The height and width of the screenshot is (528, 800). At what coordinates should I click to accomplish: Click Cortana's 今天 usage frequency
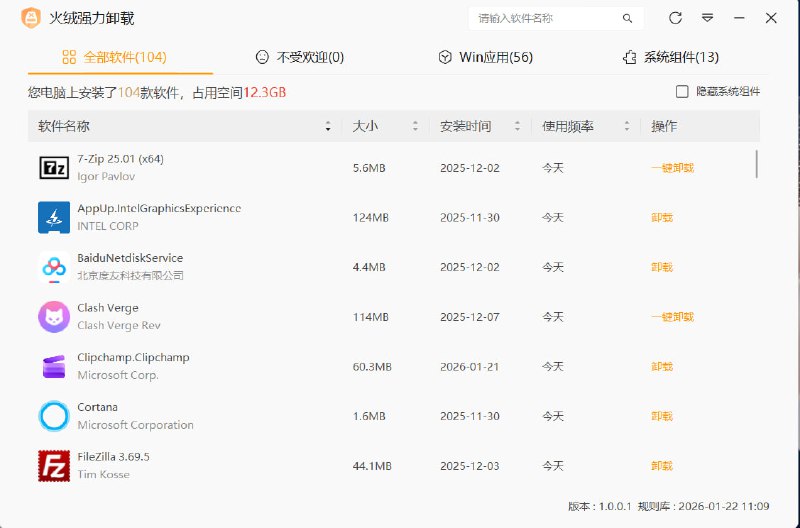(553, 416)
